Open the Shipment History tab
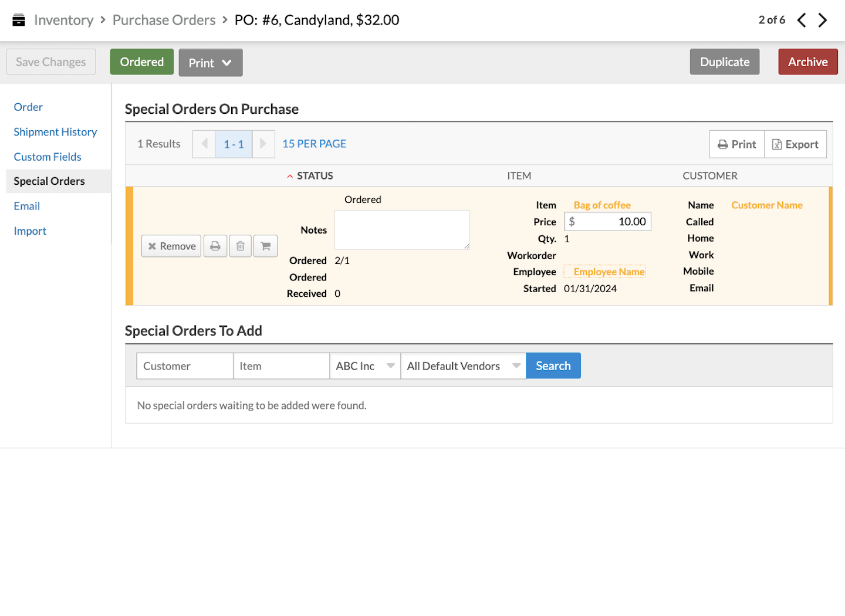845x616 pixels. 55,132
